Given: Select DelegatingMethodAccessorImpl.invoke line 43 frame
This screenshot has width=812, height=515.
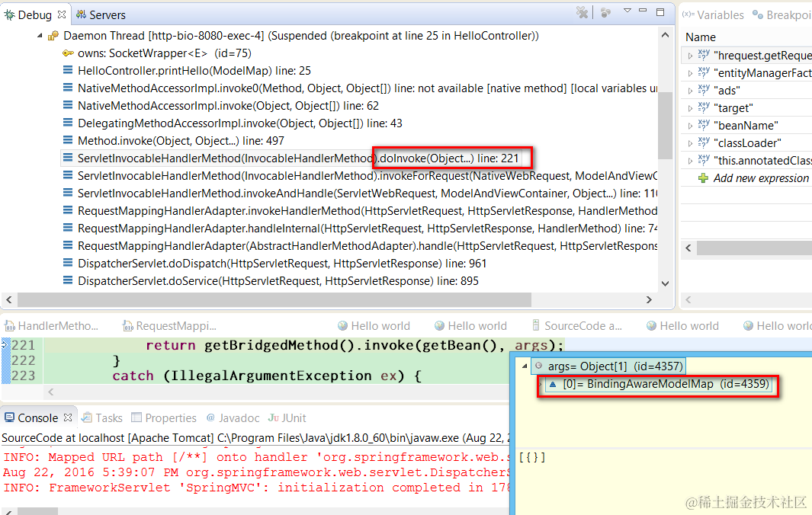Looking at the screenshot, I should tap(239, 123).
